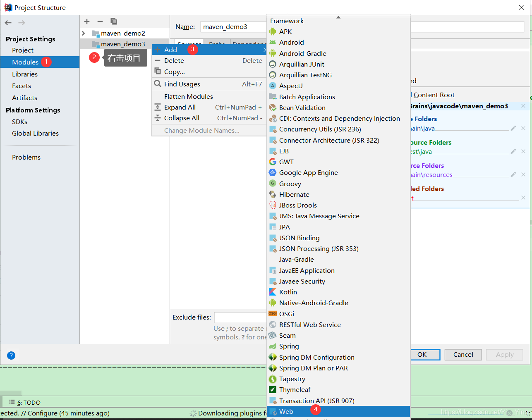Select JavaEE Application framework entry
This screenshot has height=420, width=532.
click(338, 270)
